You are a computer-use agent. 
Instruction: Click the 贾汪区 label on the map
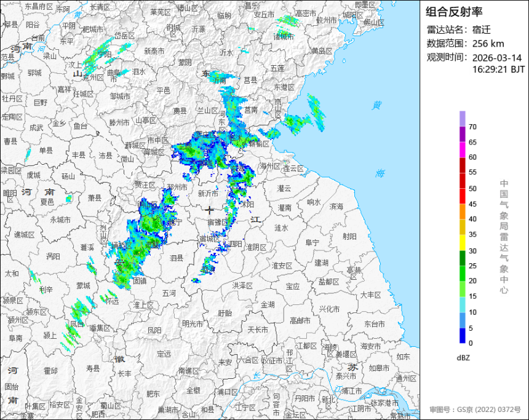[145, 185]
